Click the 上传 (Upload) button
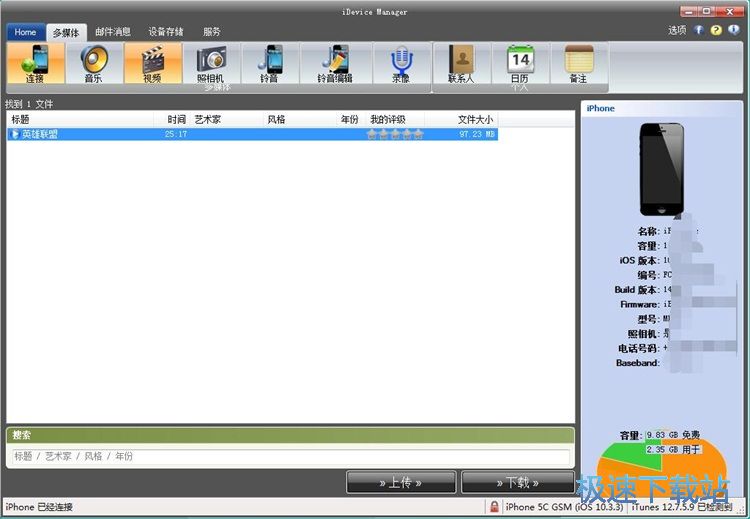Image resolution: width=750 pixels, height=519 pixels. (x=401, y=482)
